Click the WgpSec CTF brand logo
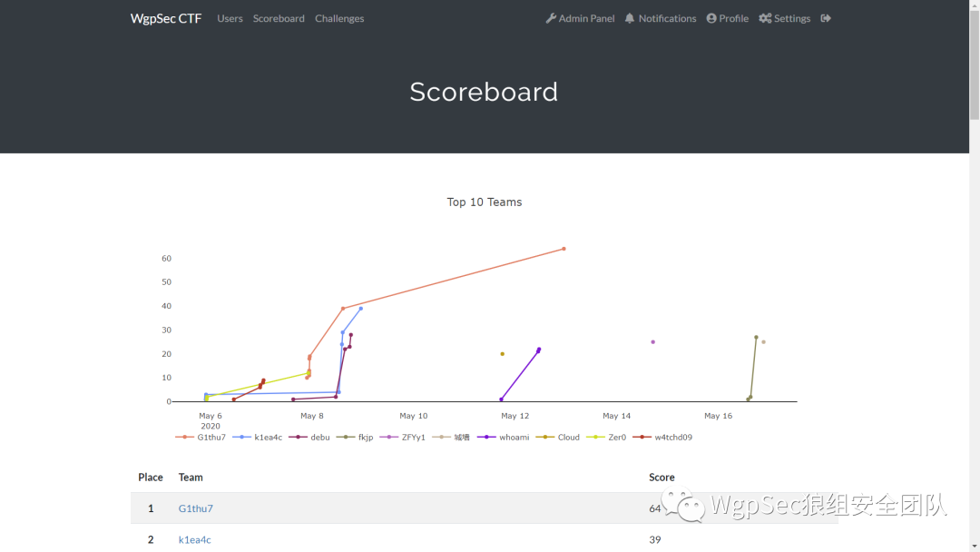 (x=165, y=18)
